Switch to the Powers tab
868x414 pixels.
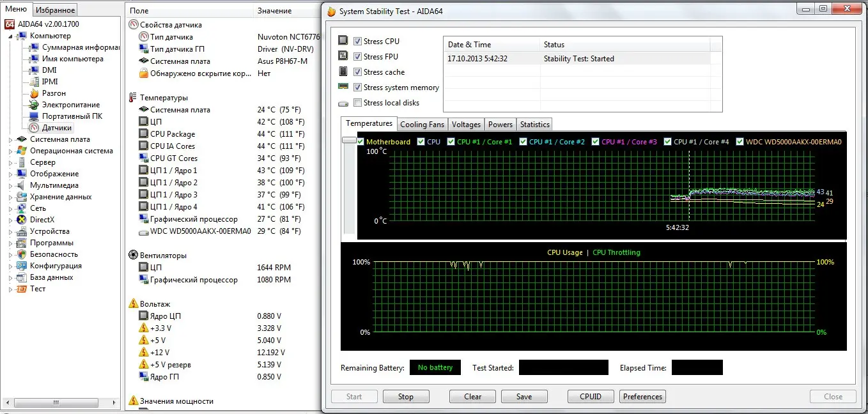500,125
